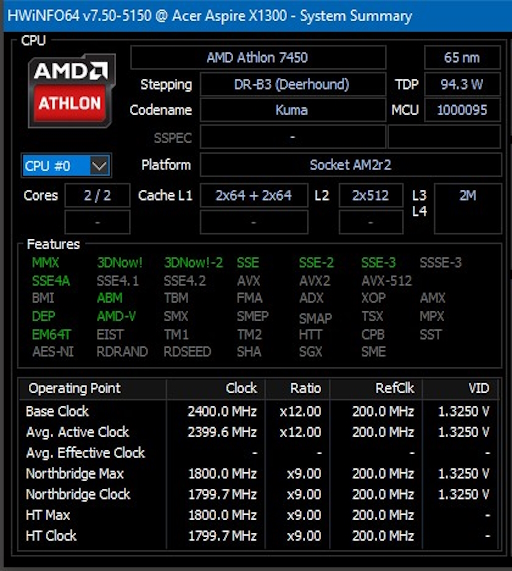Image resolution: width=512 pixels, height=571 pixels.
Task: Click the SSE4.1 feature label
Action: 118,281
